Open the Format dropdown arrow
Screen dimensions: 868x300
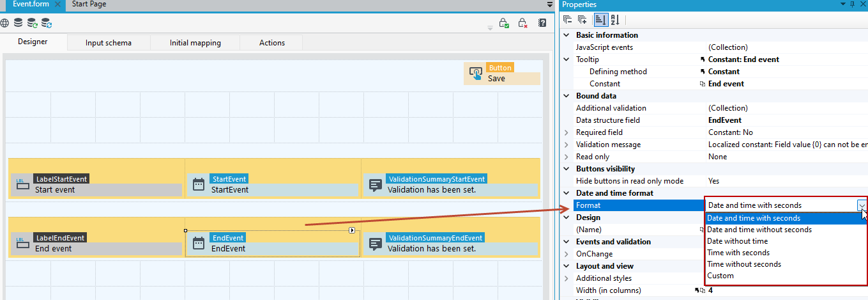point(862,205)
